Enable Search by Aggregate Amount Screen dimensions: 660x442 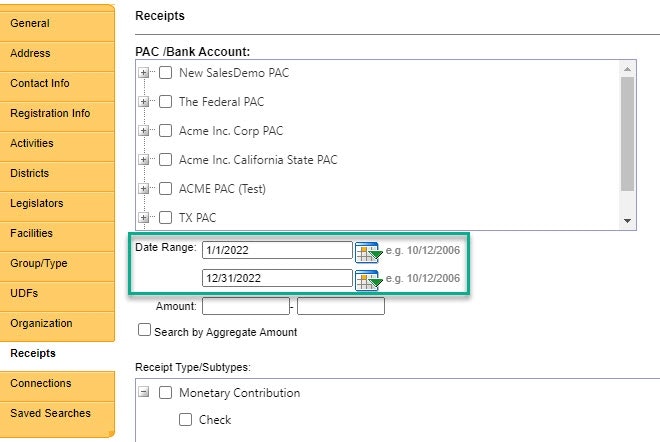pyautogui.click(x=144, y=330)
